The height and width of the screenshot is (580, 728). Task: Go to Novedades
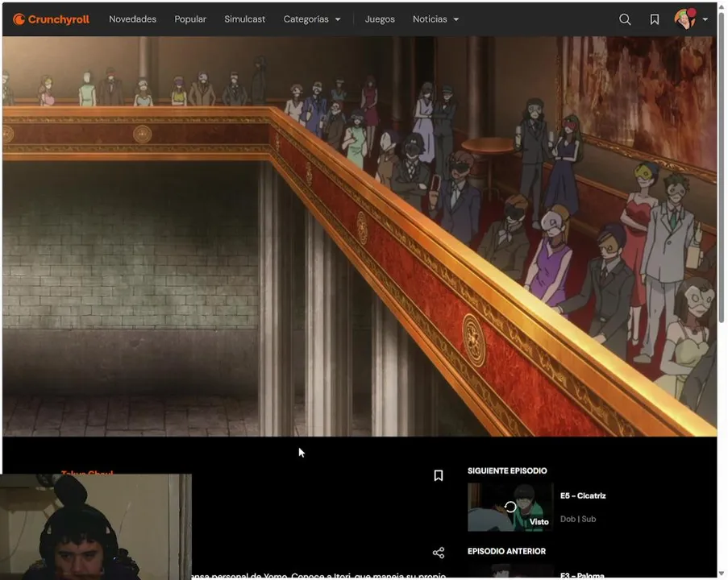pos(133,19)
